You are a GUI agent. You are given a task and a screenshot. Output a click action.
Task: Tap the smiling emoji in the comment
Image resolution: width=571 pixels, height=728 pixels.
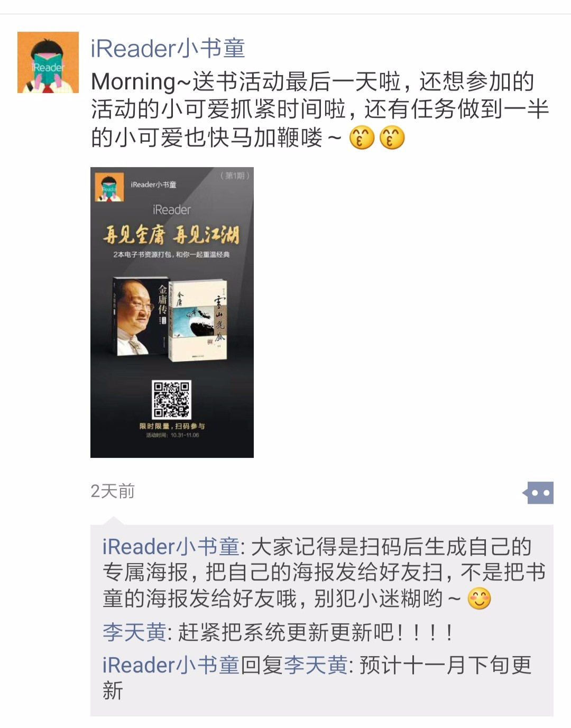(x=480, y=599)
